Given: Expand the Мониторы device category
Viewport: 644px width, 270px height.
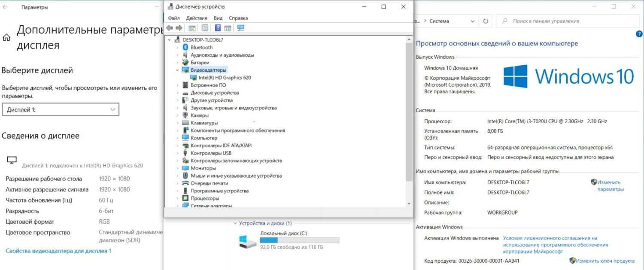Looking at the screenshot, I should click(x=177, y=168).
